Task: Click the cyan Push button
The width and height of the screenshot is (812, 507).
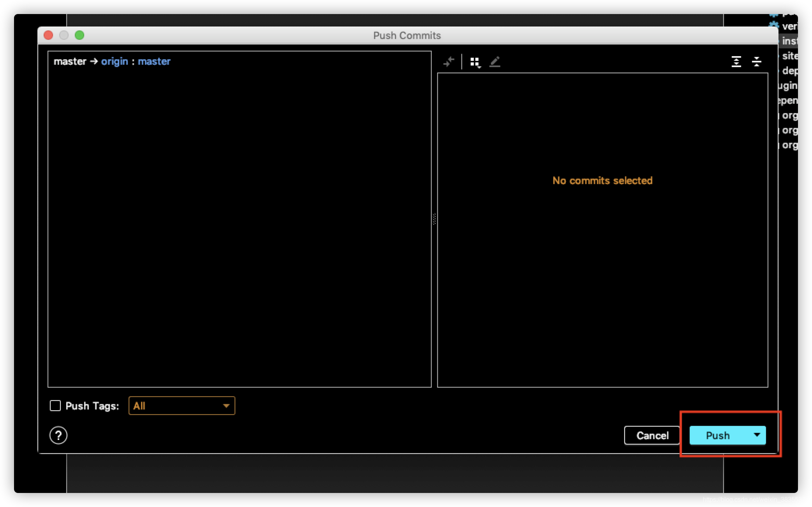Action: point(717,435)
